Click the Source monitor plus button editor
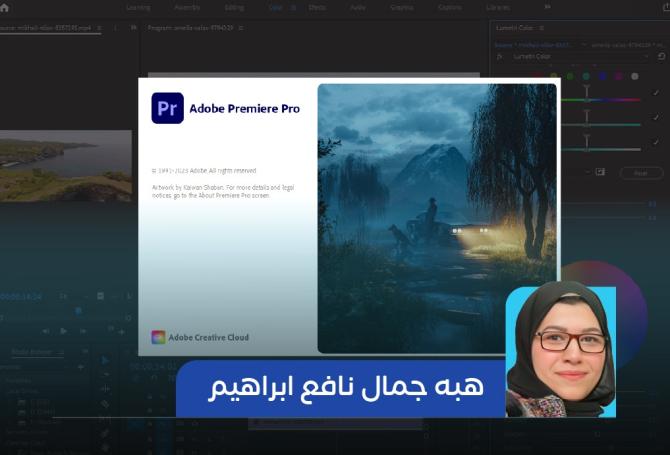This screenshot has height=455, width=670. tap(121, 332)
